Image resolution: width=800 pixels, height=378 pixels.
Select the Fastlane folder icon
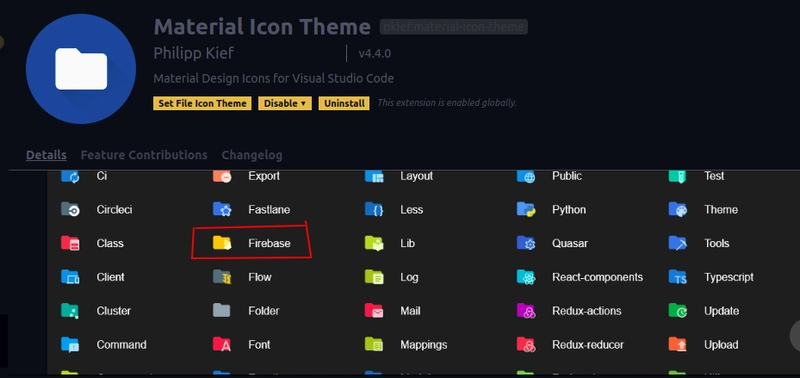222,210
